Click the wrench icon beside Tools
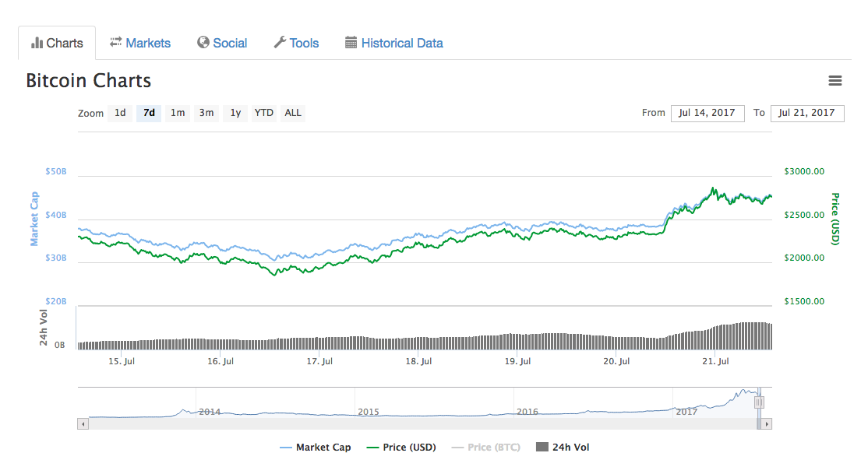 [x=280, y=43]
